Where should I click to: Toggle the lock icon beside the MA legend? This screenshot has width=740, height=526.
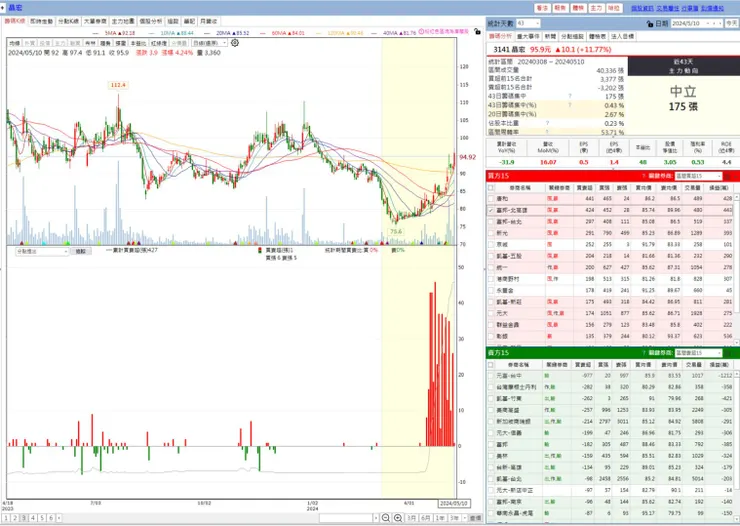tap(477, 32)
